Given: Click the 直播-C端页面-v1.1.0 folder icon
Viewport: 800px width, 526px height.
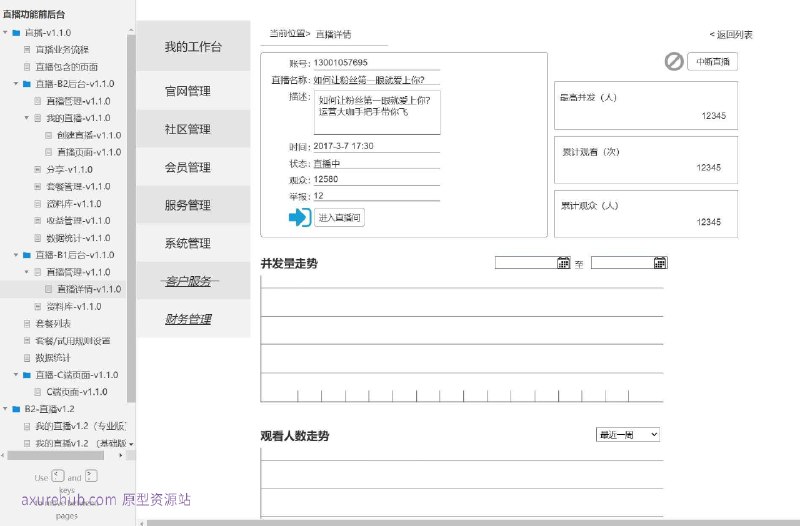Looking at the screenshot, I should click(x=27, y=374).
